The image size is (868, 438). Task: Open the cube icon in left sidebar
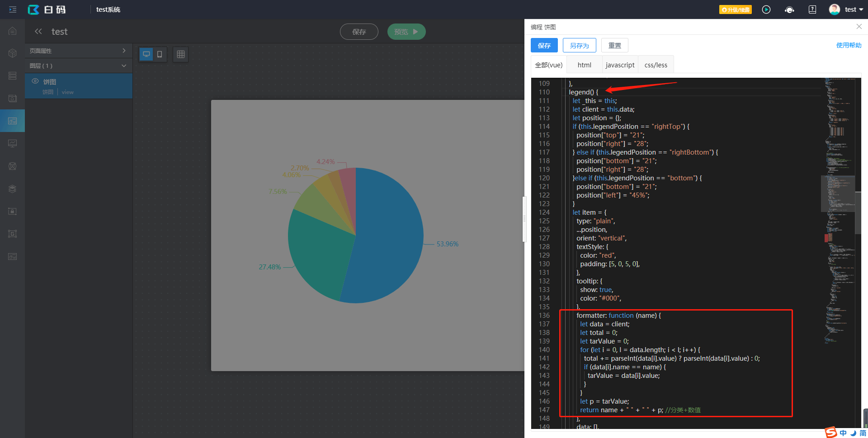click(13, 53)
